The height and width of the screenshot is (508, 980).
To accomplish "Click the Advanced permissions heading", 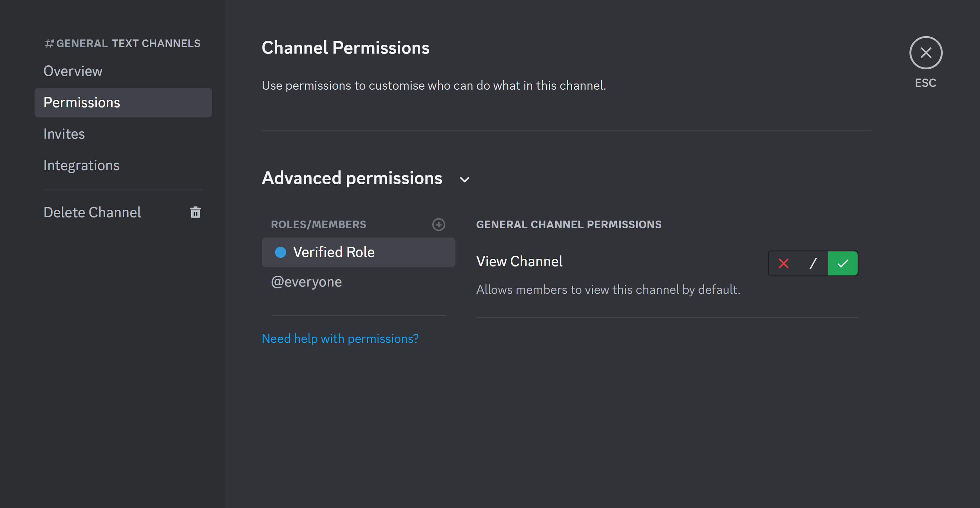I will [x=352, y=178].
